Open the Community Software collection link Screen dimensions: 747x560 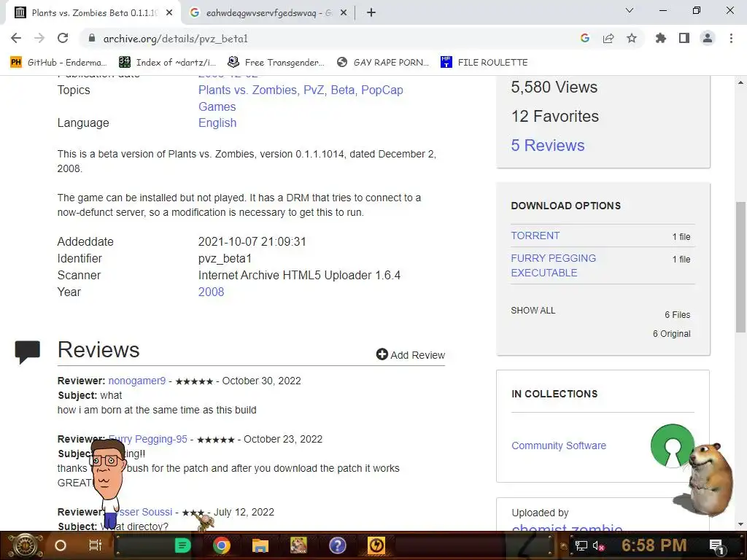(x=559, y=446)
